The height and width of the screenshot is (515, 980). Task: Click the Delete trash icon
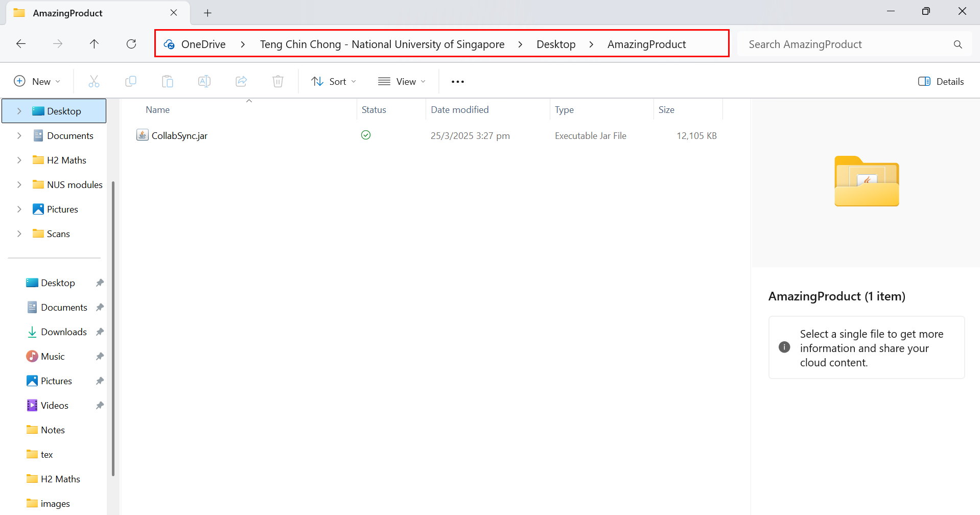click(278, 81)
